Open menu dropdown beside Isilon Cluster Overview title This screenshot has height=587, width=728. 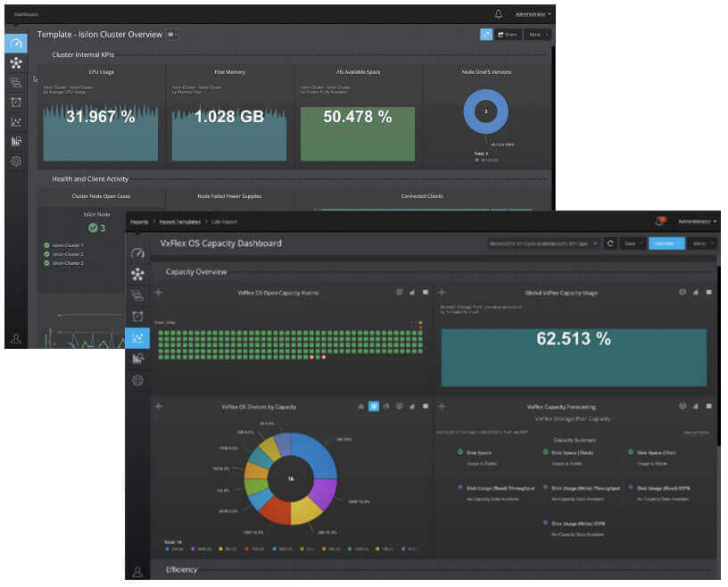click(172, 35)
